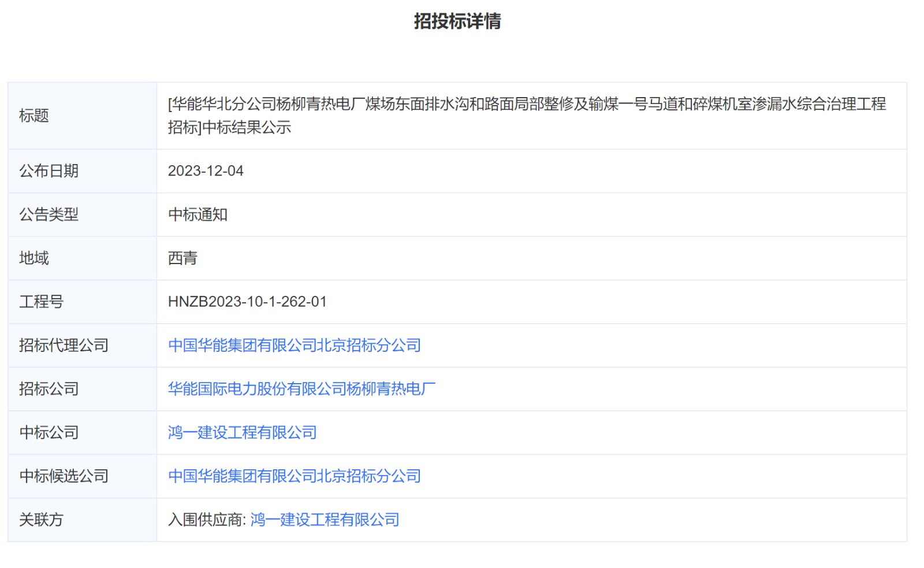Viewport: 924px width, 568px height.
Task: Click the 公布日期 row label
Action: coord(49,171)
